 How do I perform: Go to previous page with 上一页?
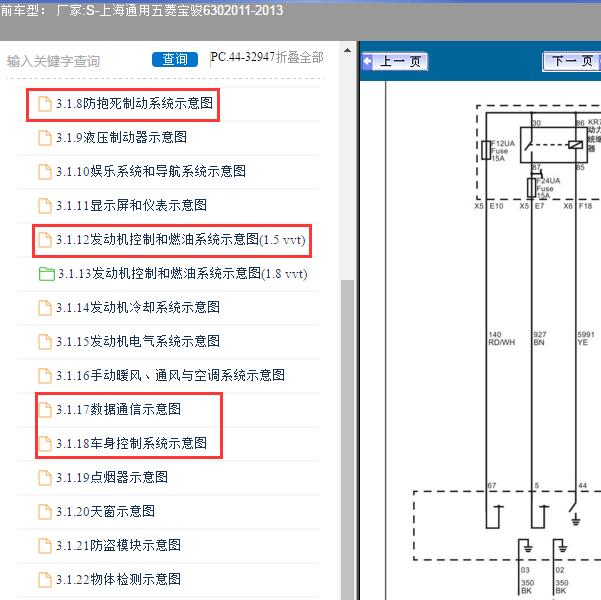pos(395,61)
